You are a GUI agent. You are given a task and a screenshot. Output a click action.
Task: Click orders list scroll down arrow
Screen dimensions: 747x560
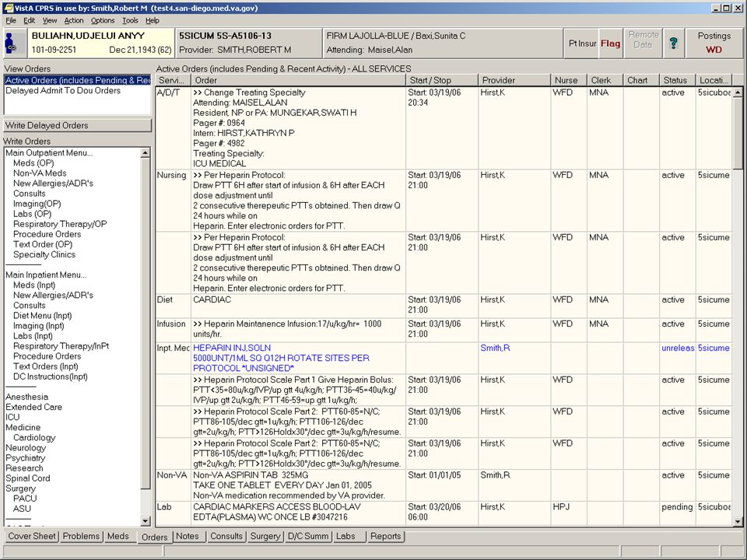tap(738, 521)
